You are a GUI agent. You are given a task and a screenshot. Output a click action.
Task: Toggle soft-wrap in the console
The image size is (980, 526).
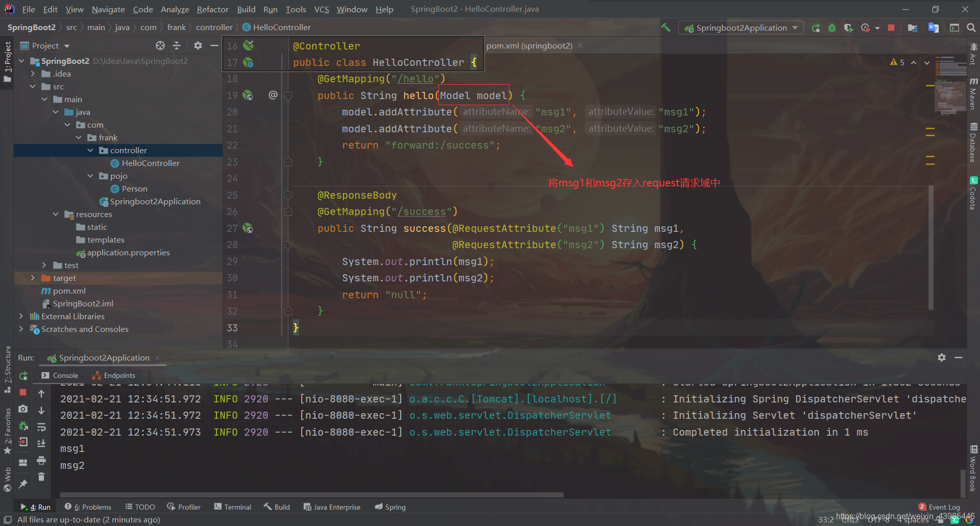click(x=41, y=427)
